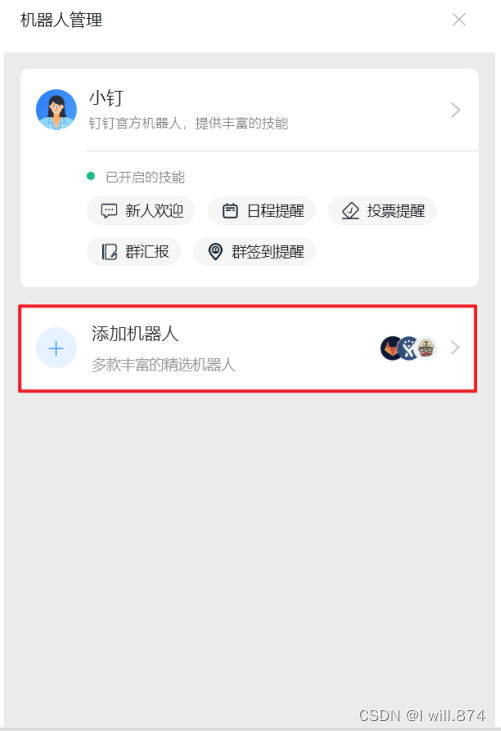Image resolution: width=501 pixels, height=731 pixels.
Task: Click the blue plus add-robot icon
Action: point(56,348)
